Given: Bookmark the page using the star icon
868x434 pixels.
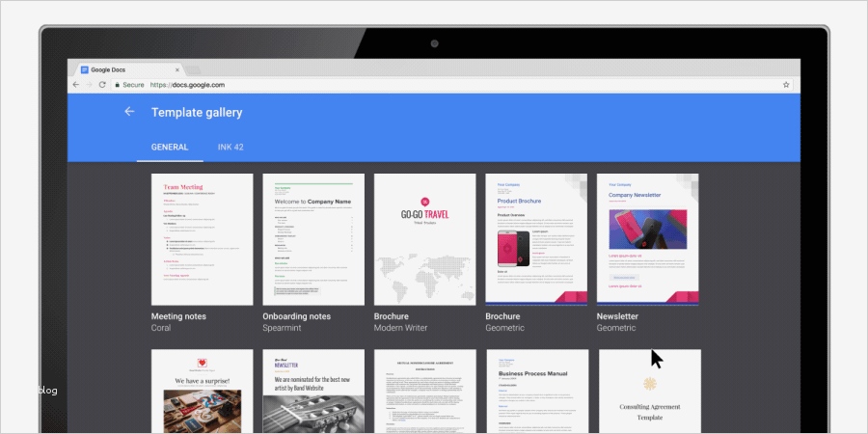Looking at the screenshot, I should point(786,85).
